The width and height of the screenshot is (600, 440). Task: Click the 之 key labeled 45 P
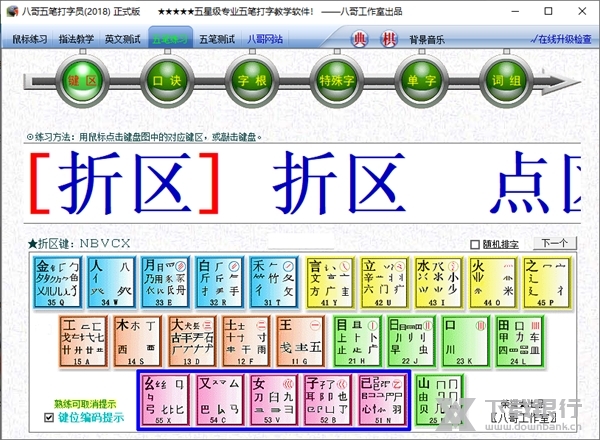(x=547, y=282)
